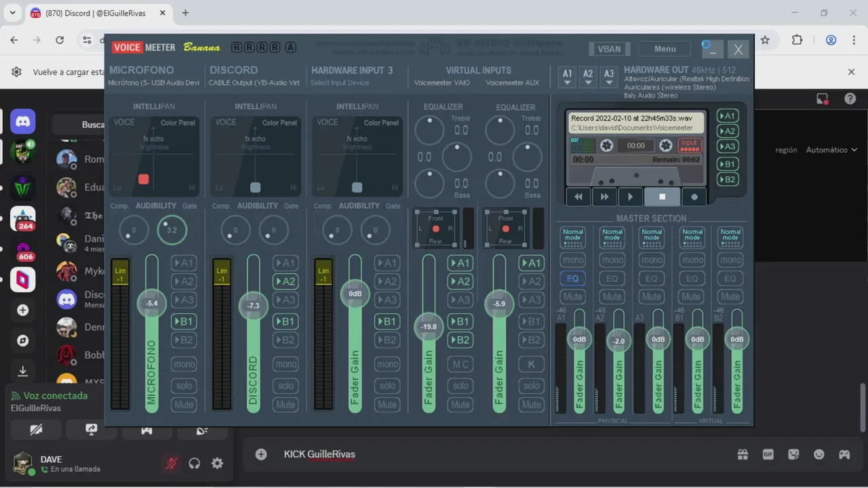Rewind the Voicemeeter cassette recorder
868x488 pixels.
[578, 197]
